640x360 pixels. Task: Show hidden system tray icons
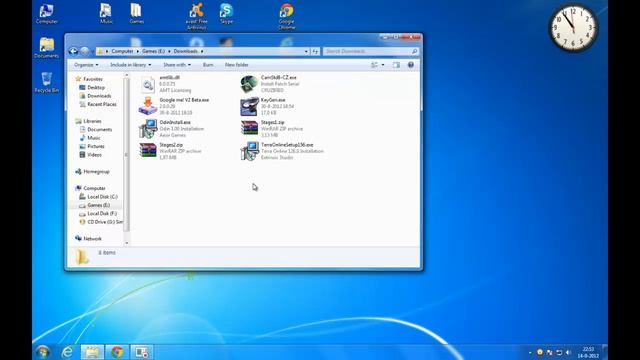click(x=530, y=353)
